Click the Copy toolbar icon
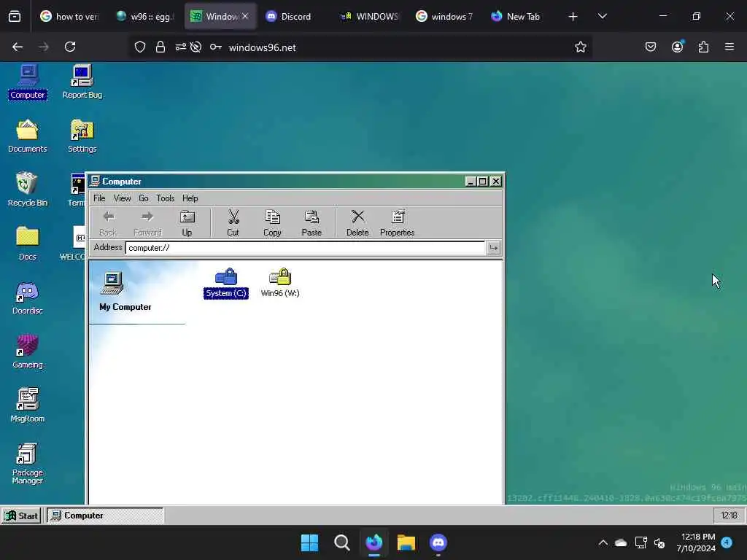This screenshot has width=747, height=560. 272,223
